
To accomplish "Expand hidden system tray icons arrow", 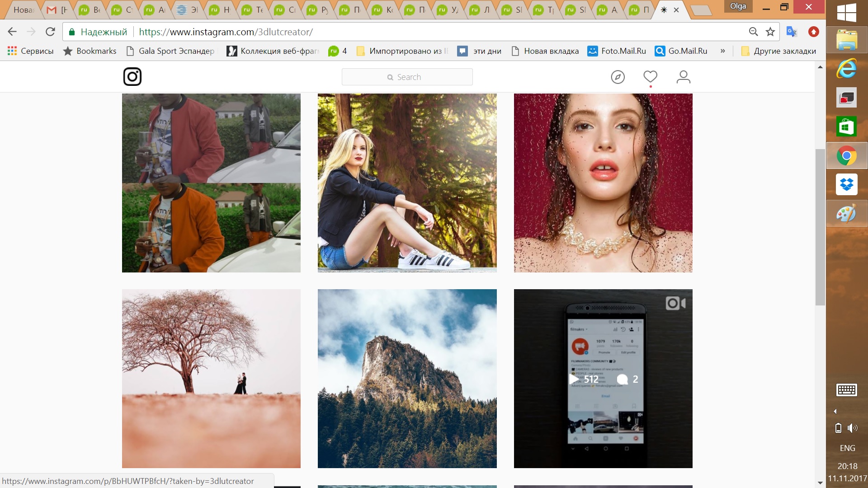I will click(835, 411).
